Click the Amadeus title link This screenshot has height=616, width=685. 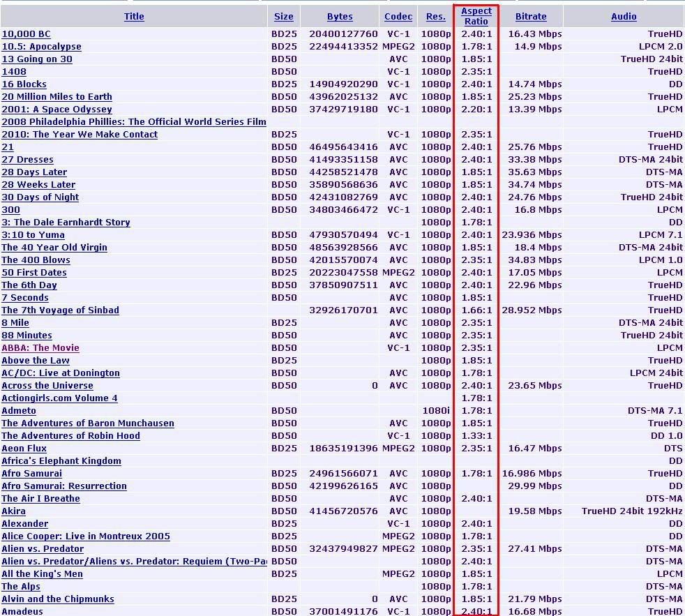22,611
